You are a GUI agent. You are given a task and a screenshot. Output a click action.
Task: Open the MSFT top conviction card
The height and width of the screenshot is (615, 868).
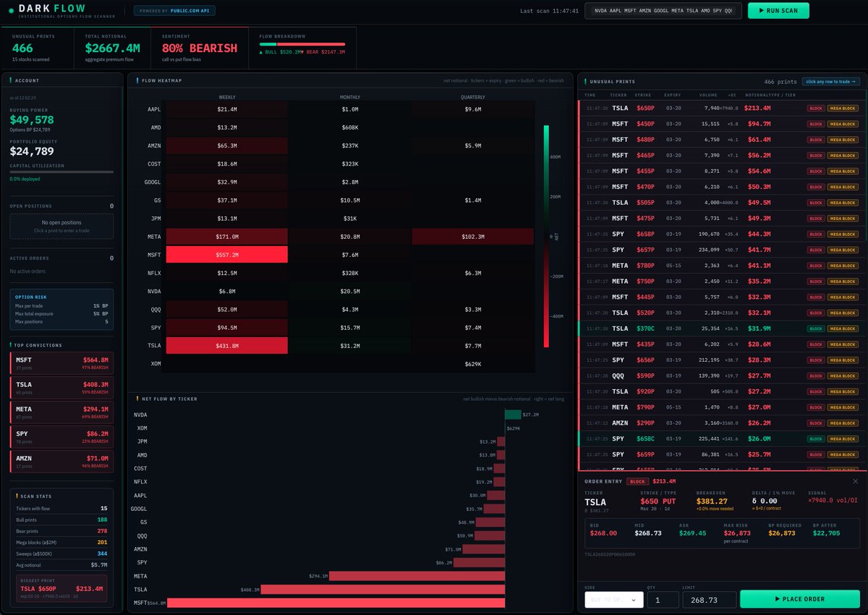tap(61, 362)
